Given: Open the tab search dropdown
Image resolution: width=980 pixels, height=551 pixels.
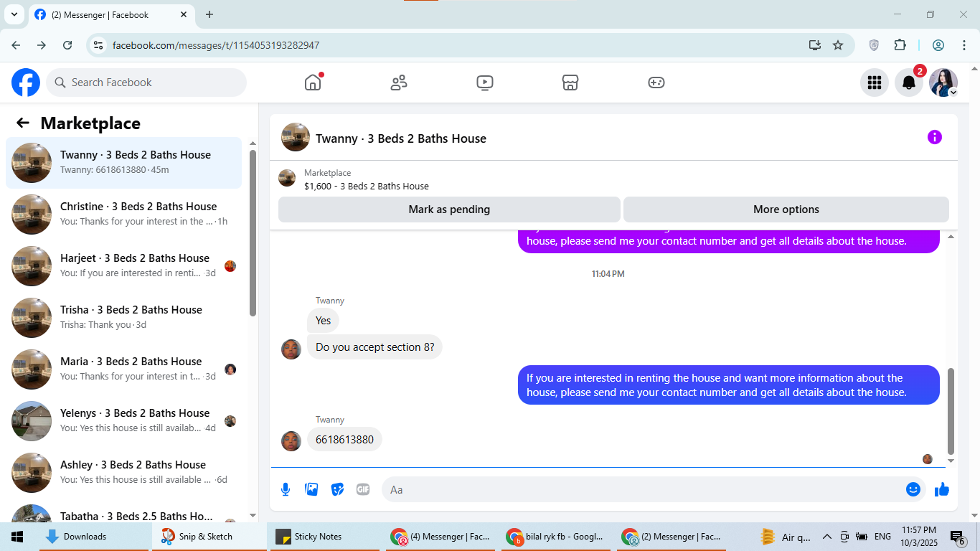Looking at the screenshot, I should 14,14.
